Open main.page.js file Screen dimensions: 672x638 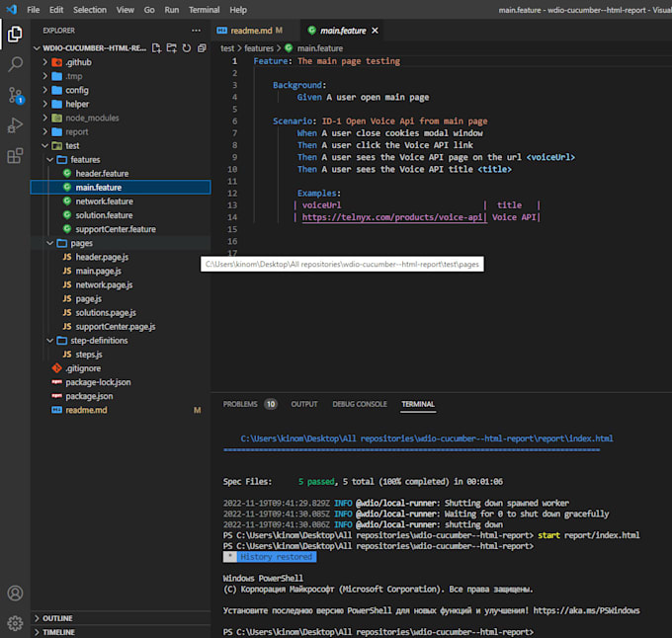click(x=121, y=271)
